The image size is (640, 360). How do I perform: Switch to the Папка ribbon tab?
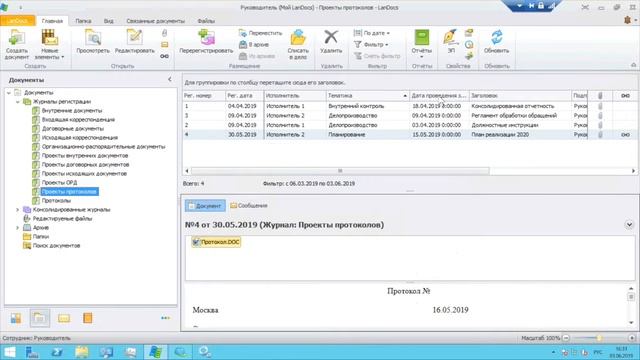pyautogui.click(x=83, y=21)
